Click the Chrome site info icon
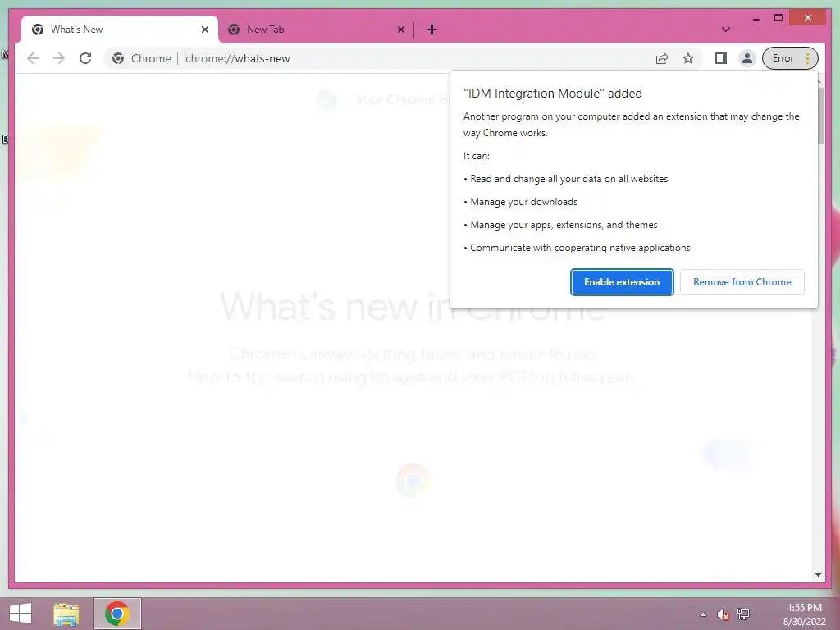Image resolution: width=840 pixels, height=630 pixels. click(x=118, y=58)
